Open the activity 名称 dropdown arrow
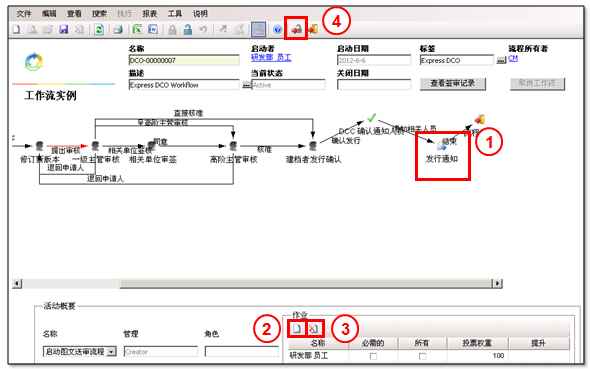590x369 pixels. 111,352
